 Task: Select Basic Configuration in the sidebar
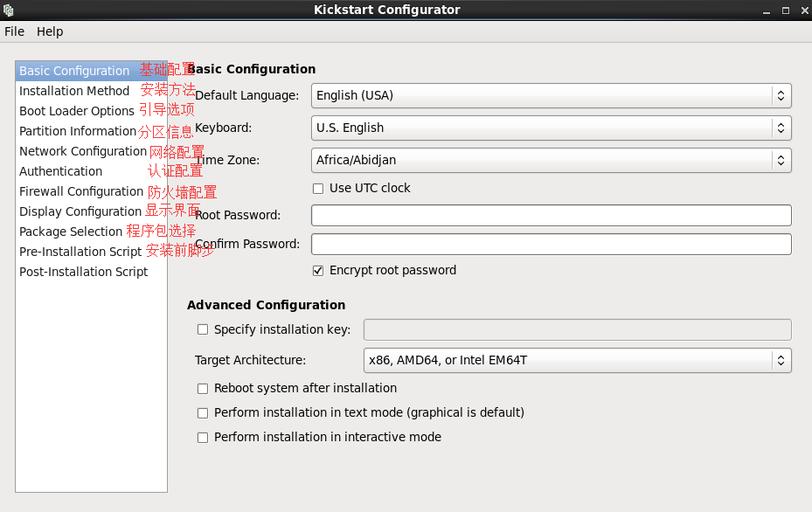[x=91, y=71]
